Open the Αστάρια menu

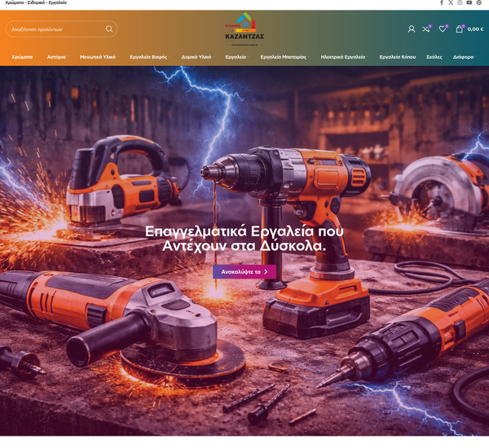tap(56, 57)
